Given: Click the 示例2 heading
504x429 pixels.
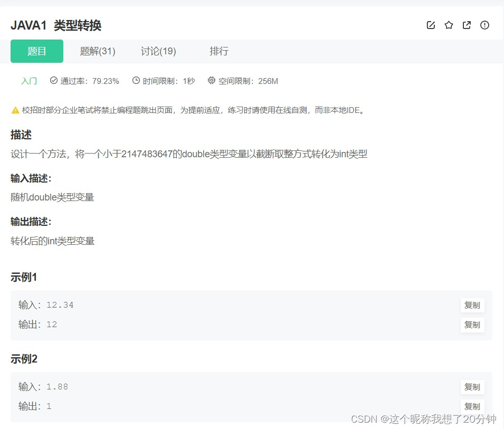Looking at the screenshot, I should click(24, 359).
